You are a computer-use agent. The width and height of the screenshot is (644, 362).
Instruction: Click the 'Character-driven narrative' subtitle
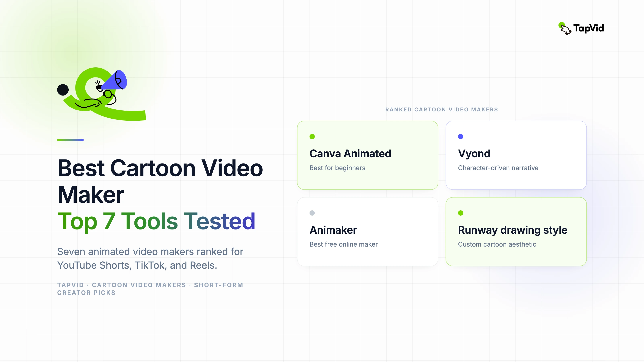[x=498, y=168]
